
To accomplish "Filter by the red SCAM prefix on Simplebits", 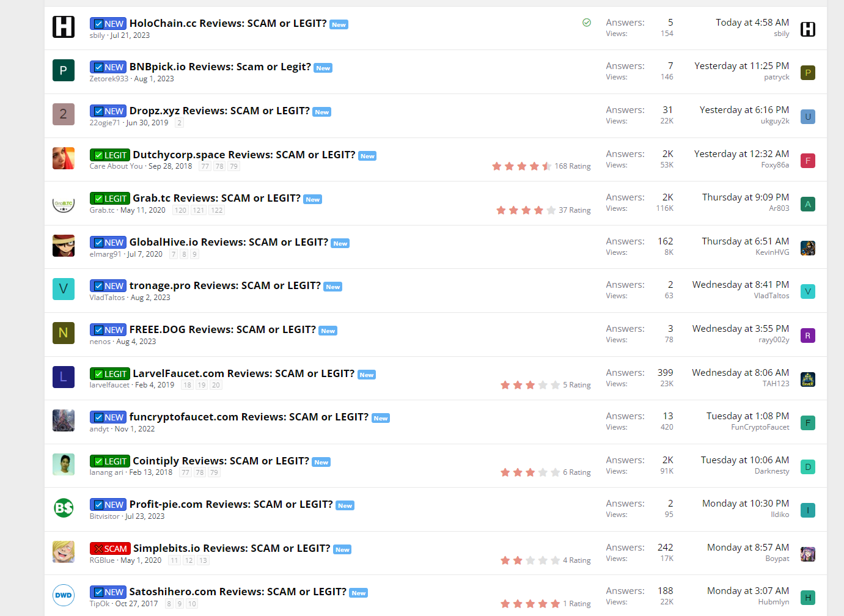I will pos(110,549).
